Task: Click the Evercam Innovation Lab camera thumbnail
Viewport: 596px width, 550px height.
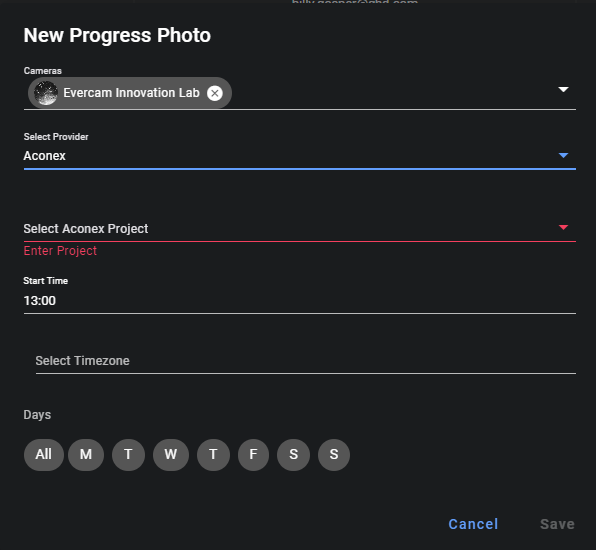Action: [46, 93]
